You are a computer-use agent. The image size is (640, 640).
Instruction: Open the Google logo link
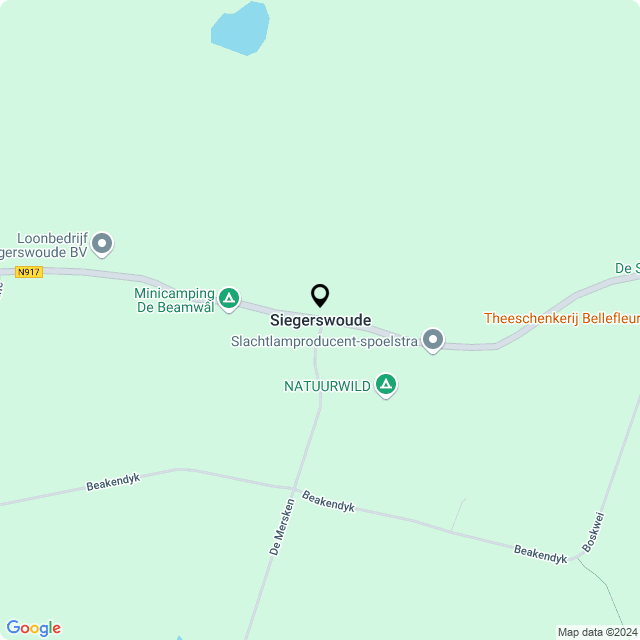pos(33,628)
